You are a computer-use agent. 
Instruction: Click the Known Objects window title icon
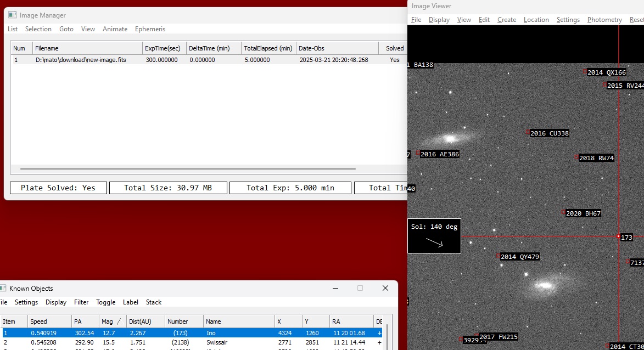point(3,288)
